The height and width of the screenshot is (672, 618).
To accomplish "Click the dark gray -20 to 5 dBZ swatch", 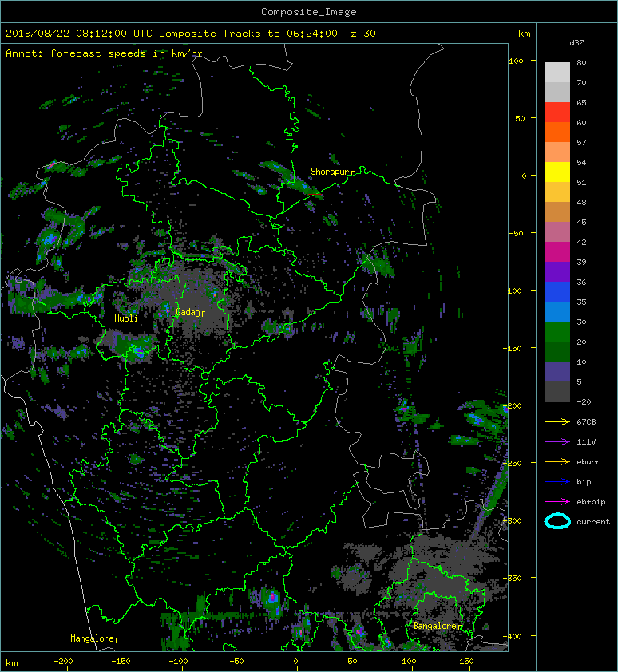I will (x=557, y=392).
